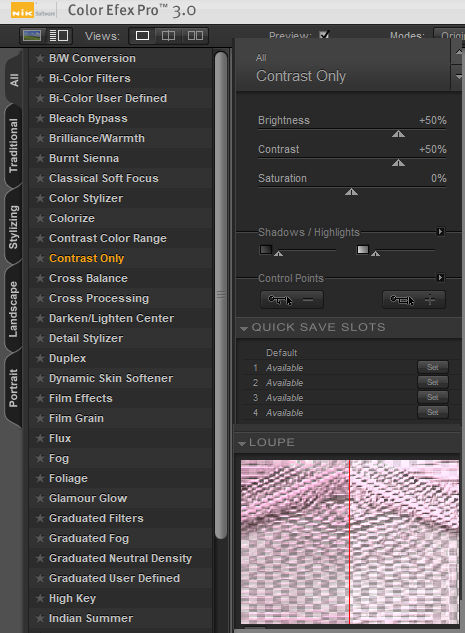This screenshot has height=633, width=465.
Task: Click the remove control point button
Action: pos(292,300)
